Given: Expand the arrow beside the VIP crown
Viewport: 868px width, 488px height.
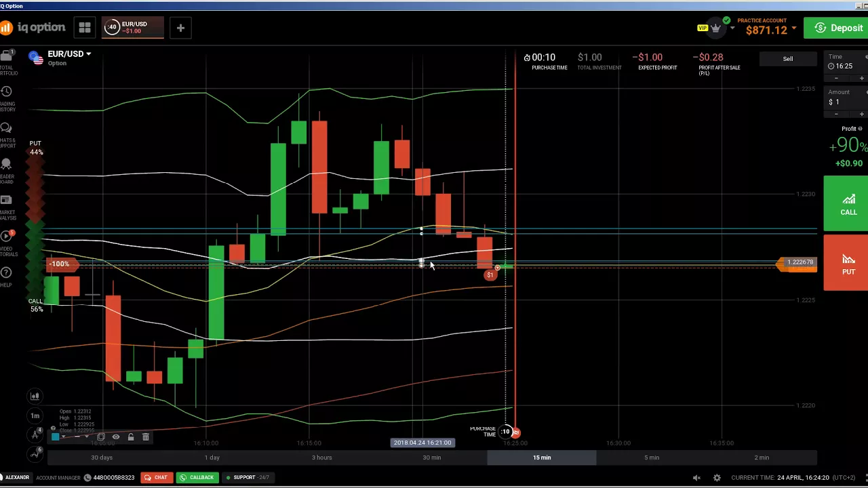Looking at the screenshot, I should click(732, 28).
